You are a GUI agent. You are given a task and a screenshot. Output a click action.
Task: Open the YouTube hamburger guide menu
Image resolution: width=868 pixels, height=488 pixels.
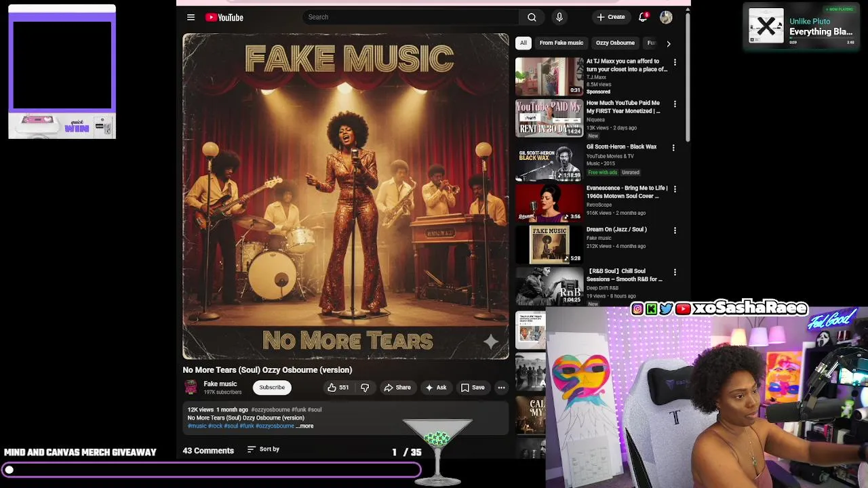point(191,17)
